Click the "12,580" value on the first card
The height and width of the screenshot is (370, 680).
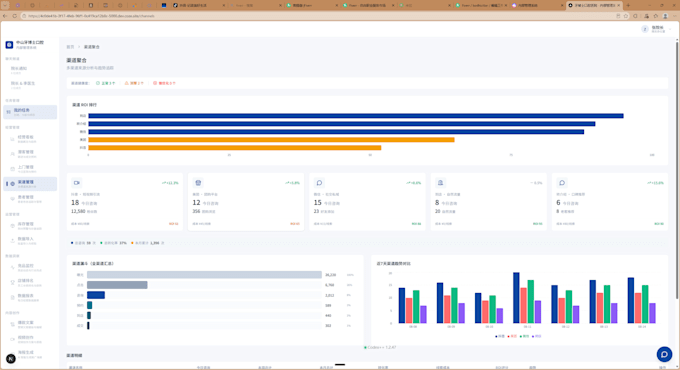(x=78, y=211)
